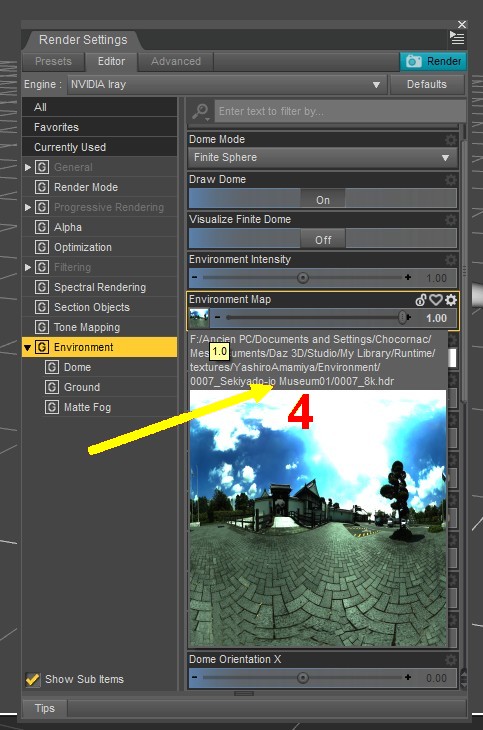Favorite Environment Map with heart icon

435,300
